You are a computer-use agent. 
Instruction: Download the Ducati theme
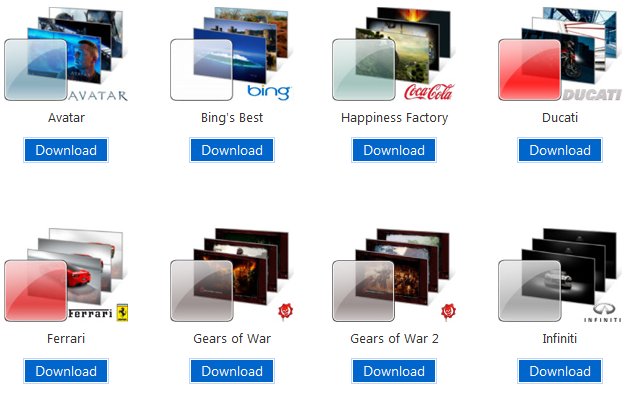coord(560,150)
